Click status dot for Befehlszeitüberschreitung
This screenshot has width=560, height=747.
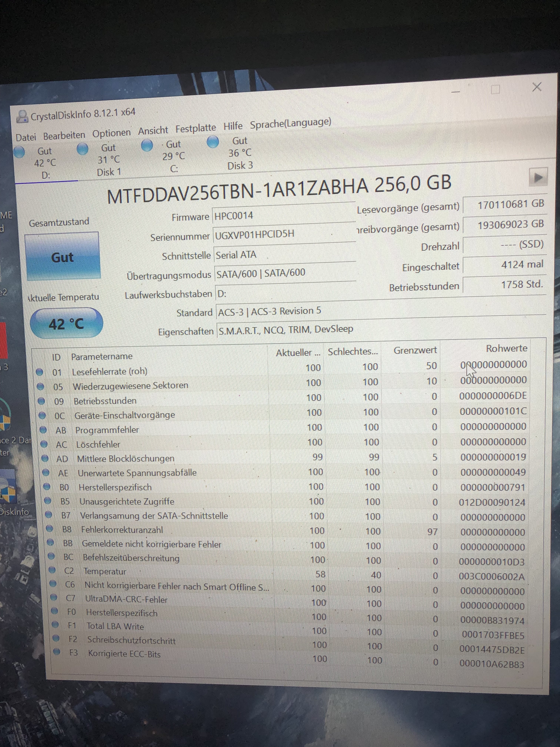coord(51,556)
